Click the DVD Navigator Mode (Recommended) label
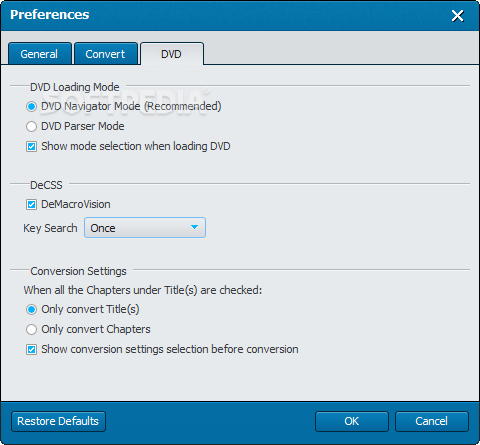 (131, 107)
